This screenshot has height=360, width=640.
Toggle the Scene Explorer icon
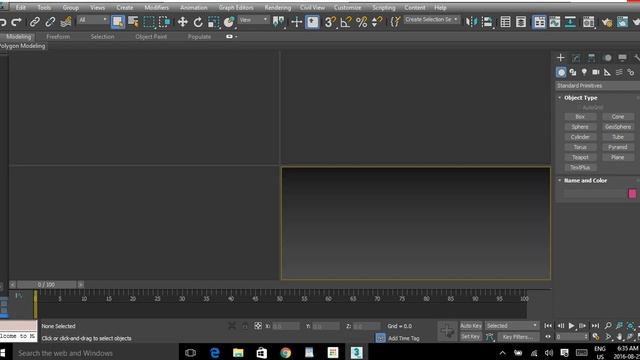505,22
